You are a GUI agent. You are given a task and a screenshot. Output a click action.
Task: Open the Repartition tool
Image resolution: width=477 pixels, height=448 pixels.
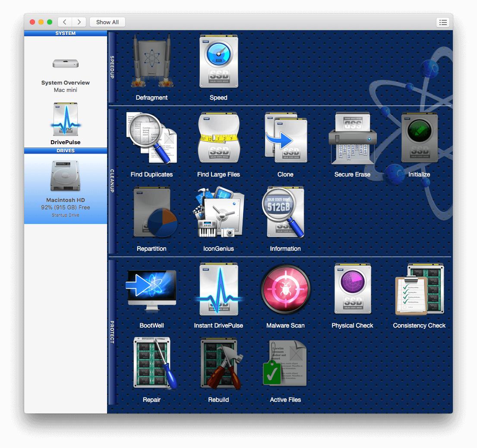[152, 211]
